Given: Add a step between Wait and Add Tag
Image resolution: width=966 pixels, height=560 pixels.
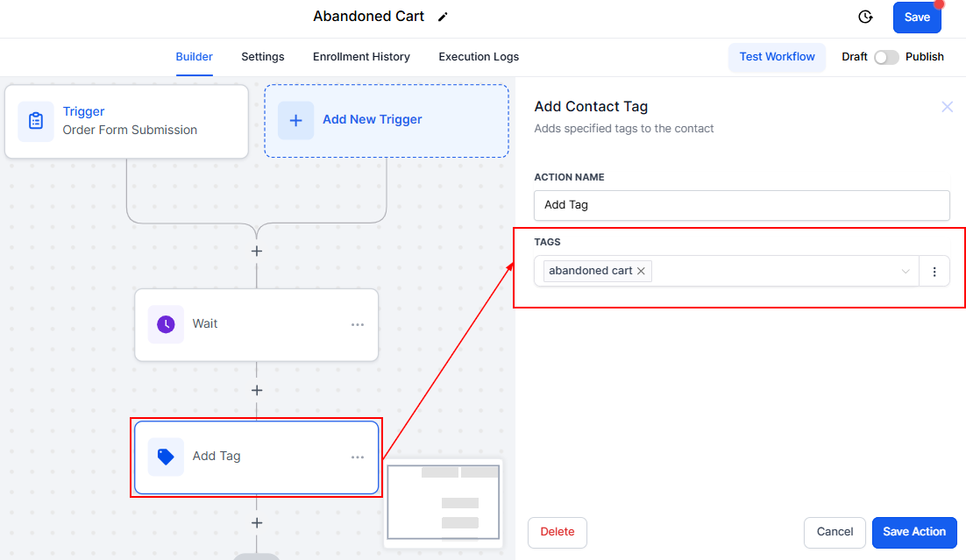Looking at the screenshot, I should pyautogui.click(x=257, y=390).
